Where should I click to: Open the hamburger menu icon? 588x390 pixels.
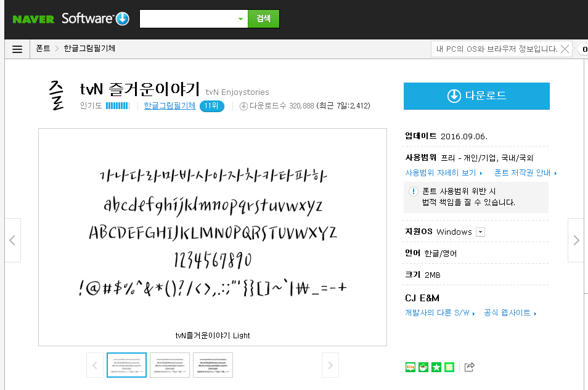point(17,49)
